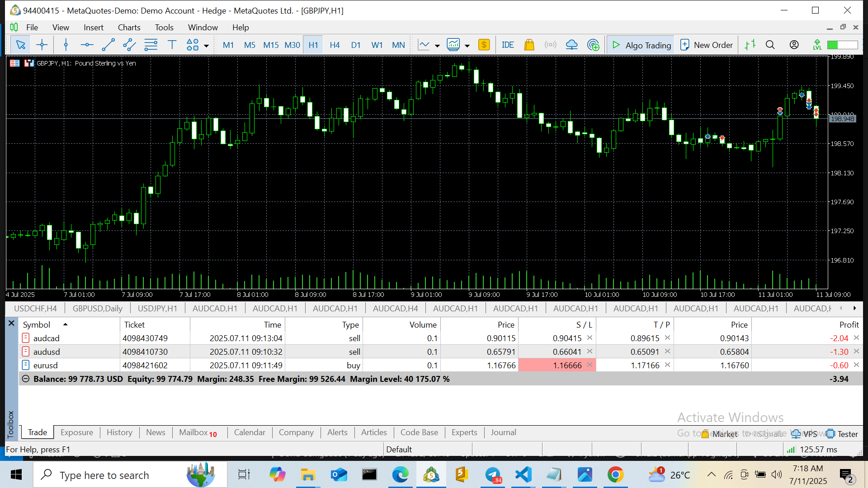The image size is (868, 488).
Task: Open the indicators list icon
Action: click(x=453, y=45)
